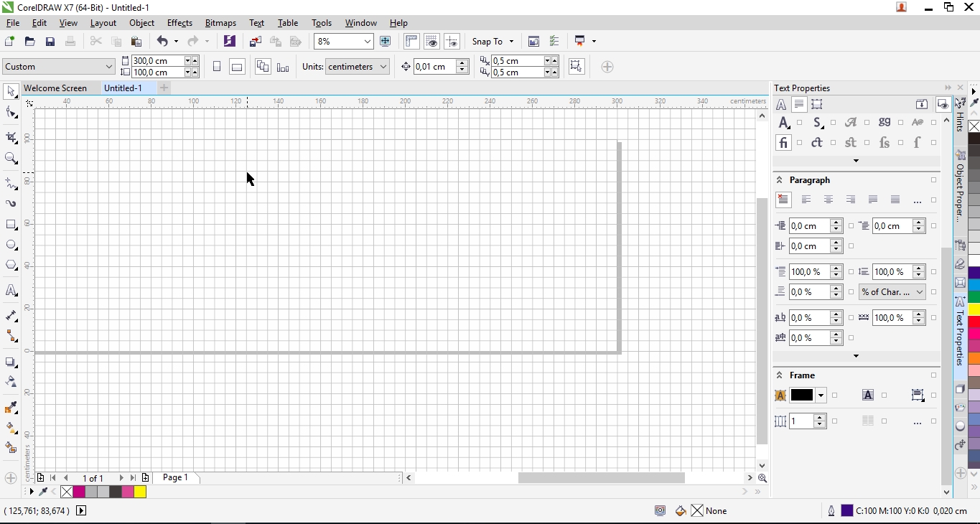The height and width of the screenshot is (524, 980).
Task: Apply center paragraph alignment
Action: point(829,200)
